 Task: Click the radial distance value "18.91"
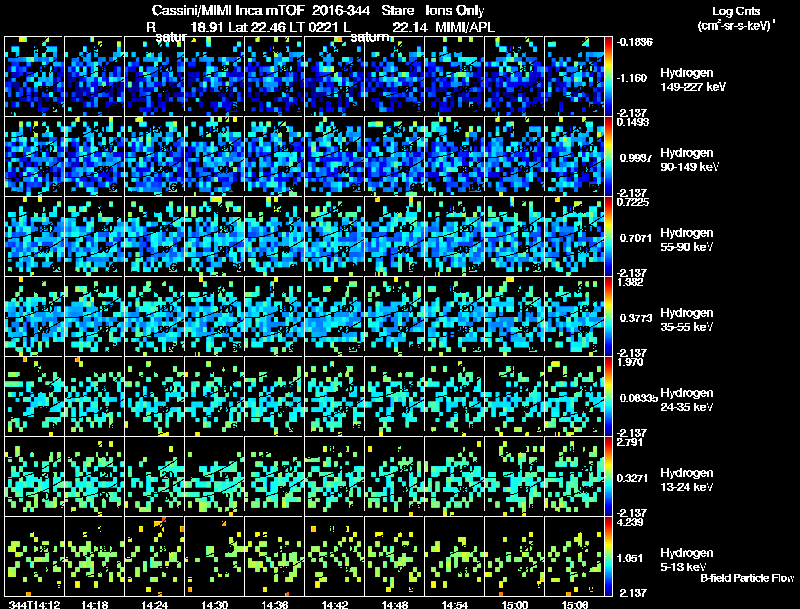click(207, 27)
